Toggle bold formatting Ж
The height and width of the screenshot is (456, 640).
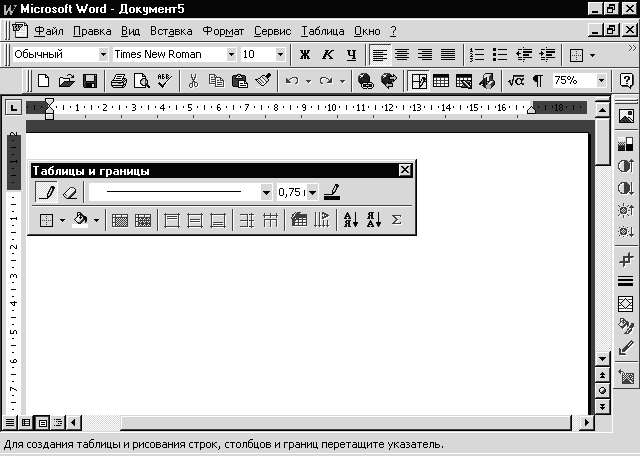tap(304, 54)
